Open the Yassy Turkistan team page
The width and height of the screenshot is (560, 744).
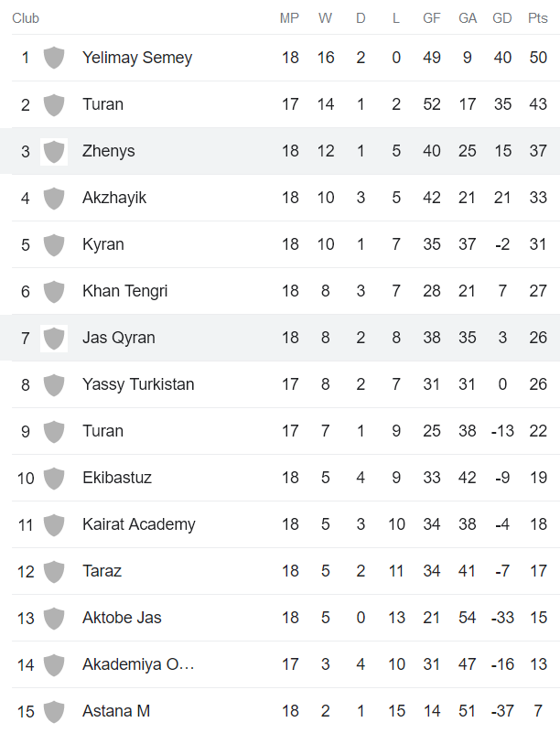[x=138, y=384]
